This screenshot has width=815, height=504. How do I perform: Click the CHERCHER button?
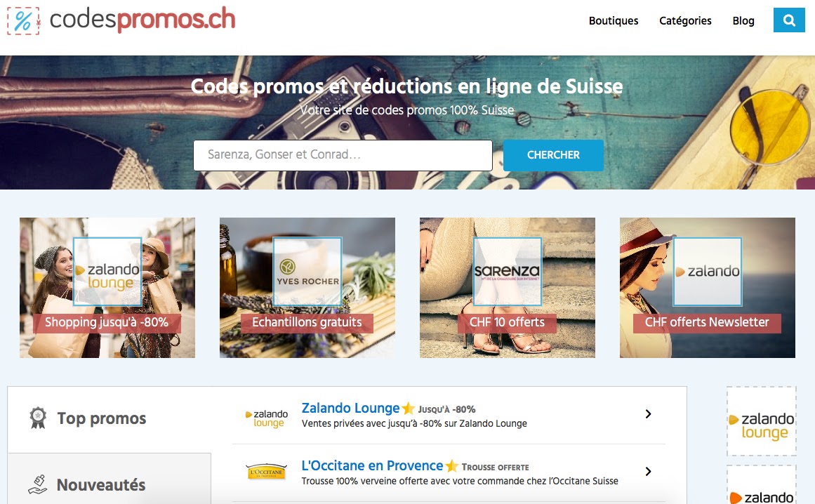(x=553, y=155)
